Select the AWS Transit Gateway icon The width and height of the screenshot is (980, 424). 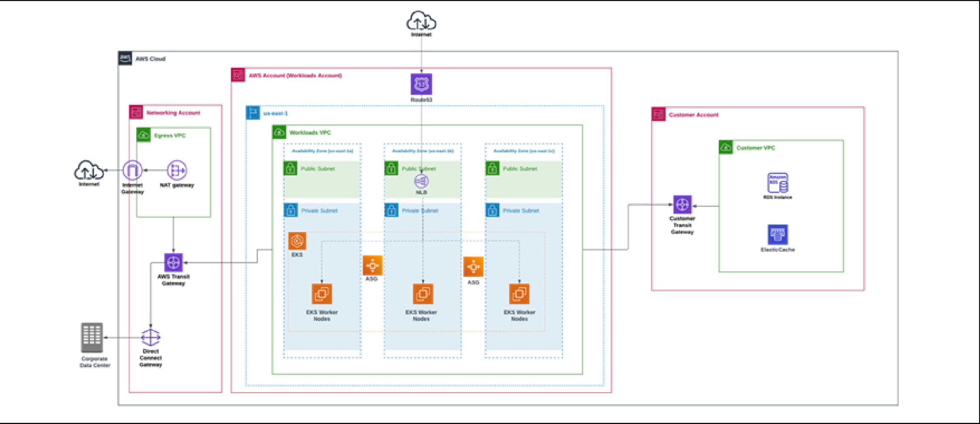(x=173, y=263)
